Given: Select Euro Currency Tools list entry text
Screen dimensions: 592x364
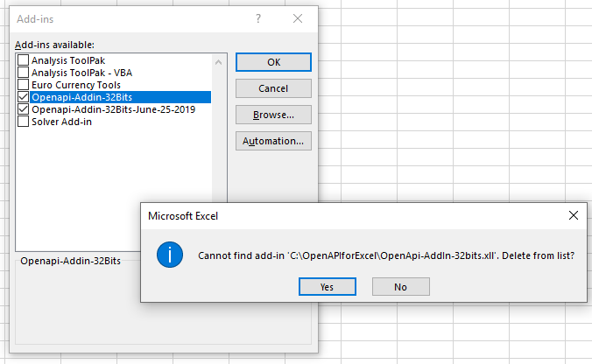Looking at the screenshot, I should tap(75, 85).
